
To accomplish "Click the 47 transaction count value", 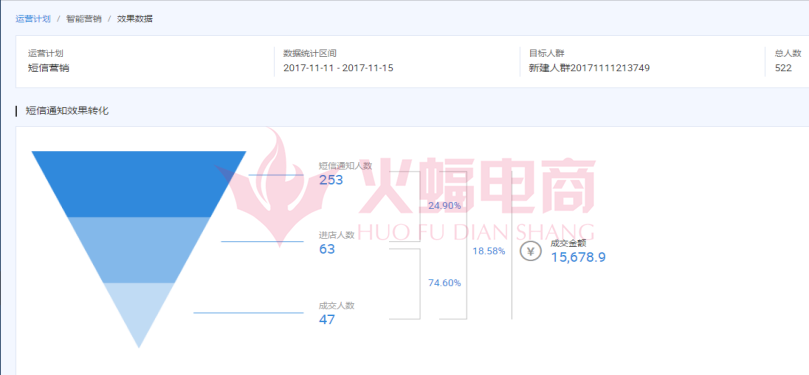I will pos(327,320).
